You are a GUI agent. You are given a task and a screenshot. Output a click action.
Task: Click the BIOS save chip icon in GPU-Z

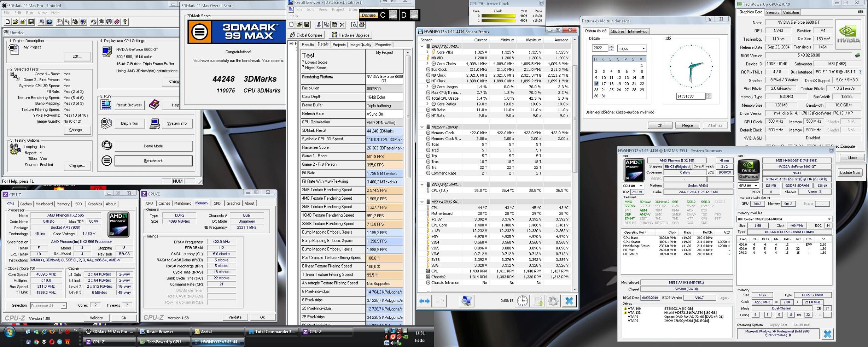[857, 55]
